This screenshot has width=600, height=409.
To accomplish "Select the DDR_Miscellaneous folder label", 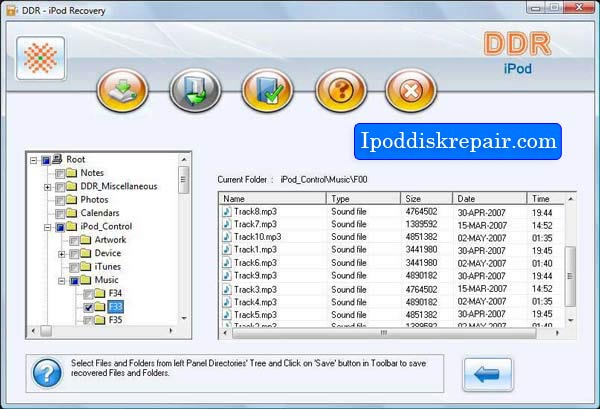I will 119,186.
